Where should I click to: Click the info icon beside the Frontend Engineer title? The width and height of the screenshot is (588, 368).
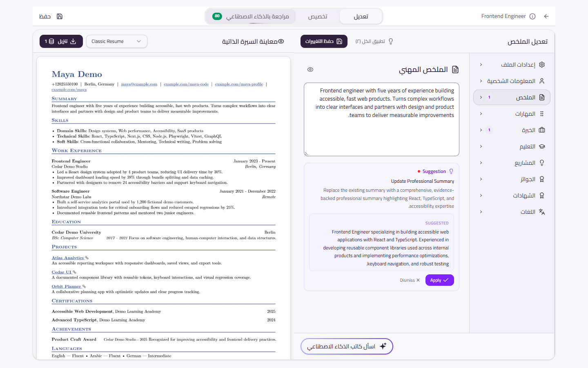(532, 16)
